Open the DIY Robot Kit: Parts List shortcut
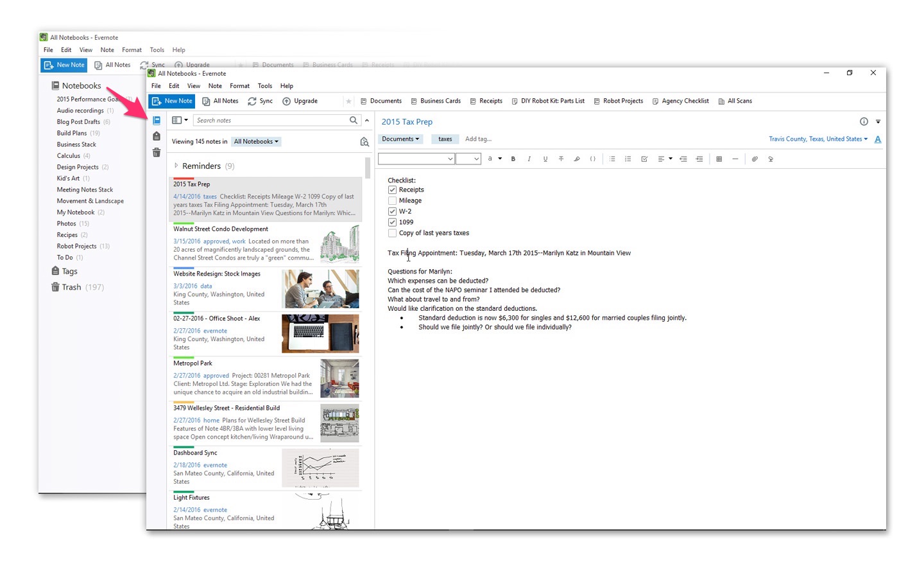The width and height of the screenshot is (924, 578). [x=548, y=101]
